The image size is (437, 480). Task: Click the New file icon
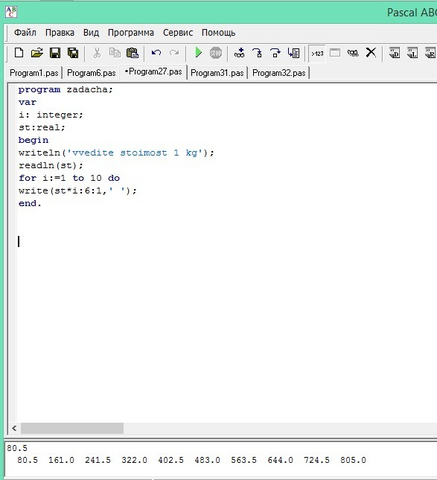(x=19, y=53)
